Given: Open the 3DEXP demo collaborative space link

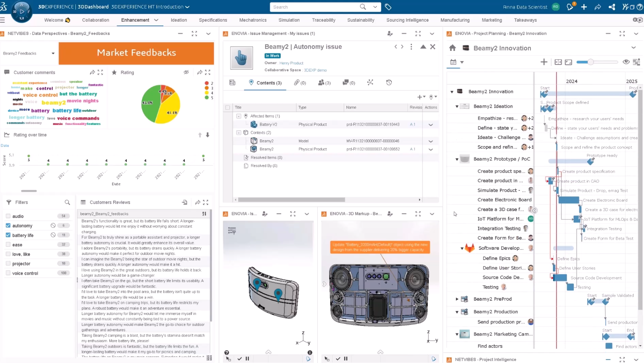Looking at the screenshot, I should click(315, 70).
